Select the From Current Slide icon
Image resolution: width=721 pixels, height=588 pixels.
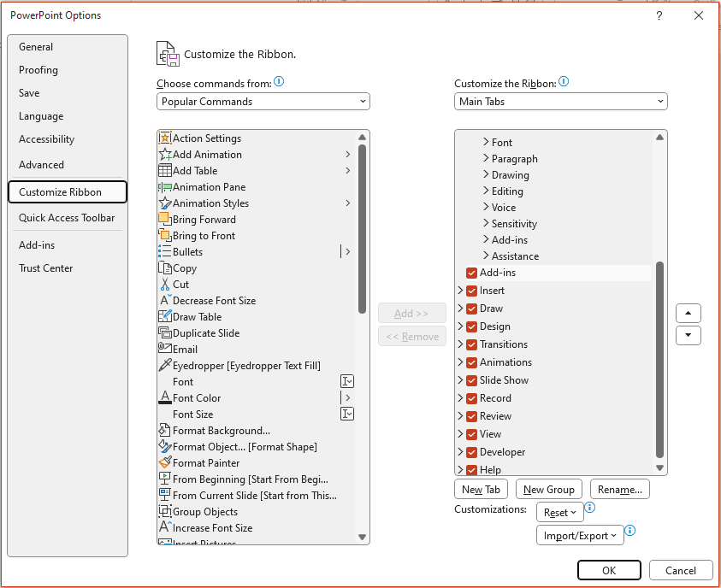pyautogui.click(x=164, y=495)
